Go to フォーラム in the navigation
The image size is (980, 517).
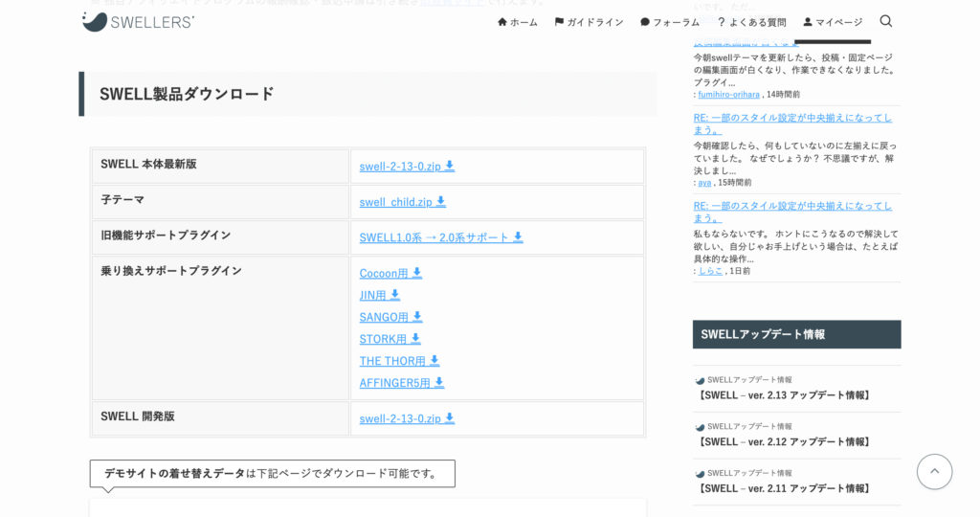670,22
